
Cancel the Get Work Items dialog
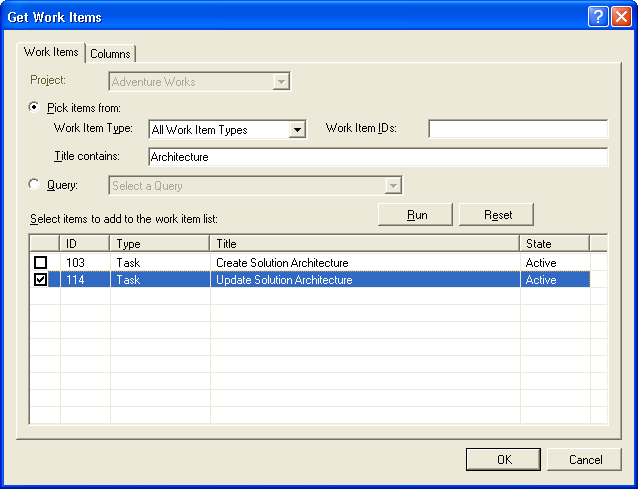pos(585,459)
